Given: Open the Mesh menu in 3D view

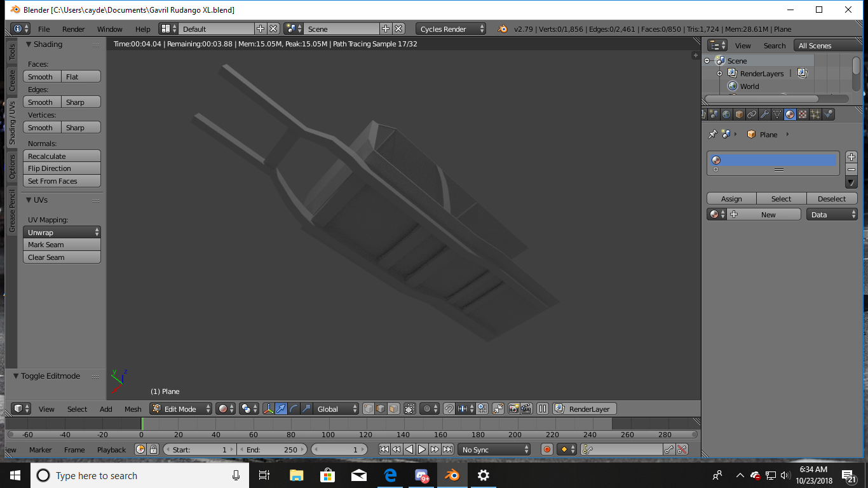Looking at the screenshot, I should click(x=133, y=409).
